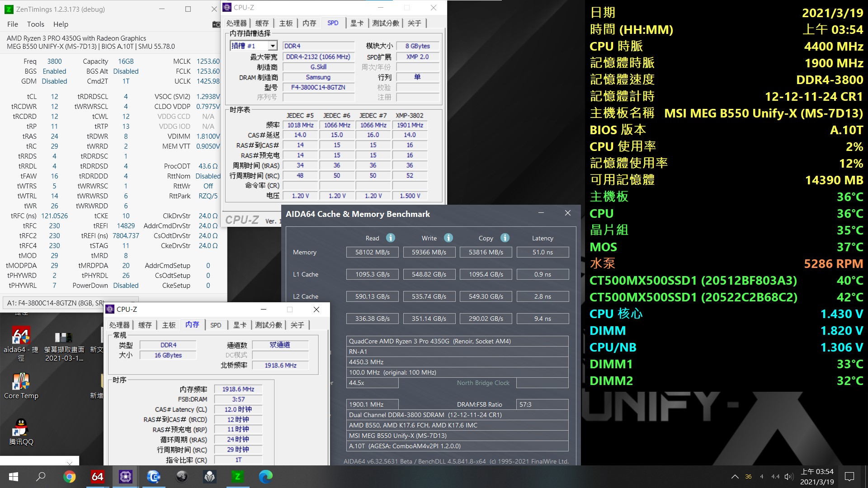Click the info icon beside Write in AIDA64
Viewport: 868px width, 488px height.
(448, 238)
